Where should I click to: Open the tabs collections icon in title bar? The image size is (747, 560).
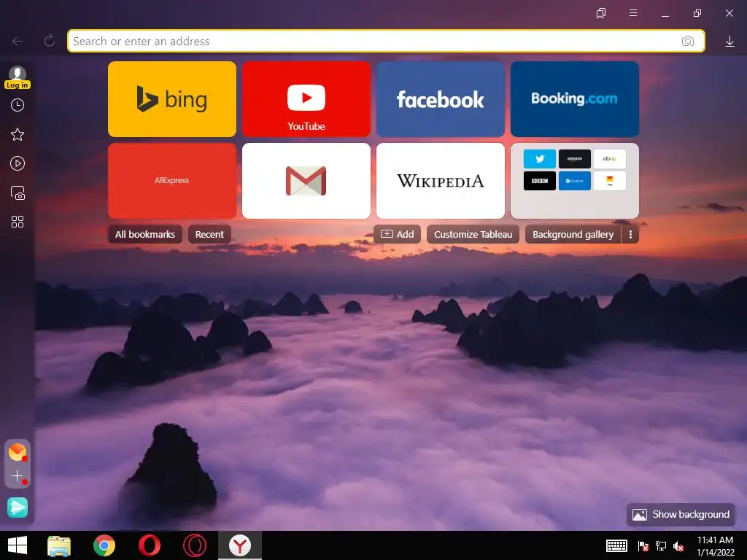[x=601, y=13]
